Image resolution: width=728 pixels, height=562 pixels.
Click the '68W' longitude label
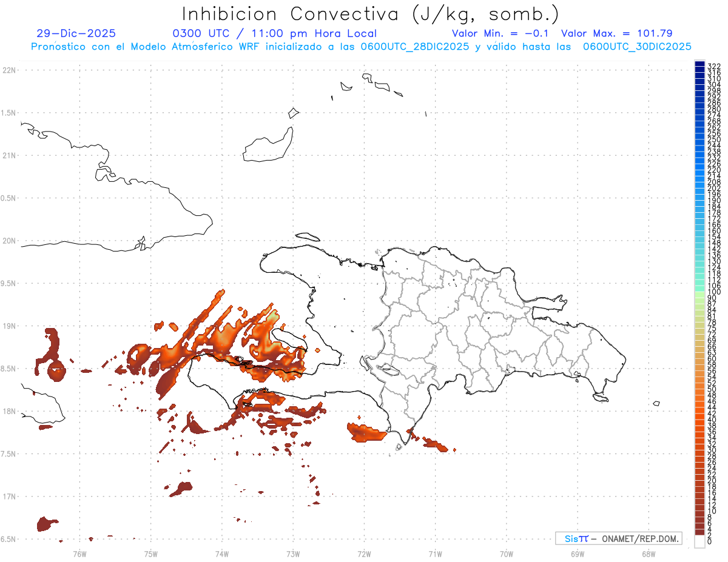point(649,554)
